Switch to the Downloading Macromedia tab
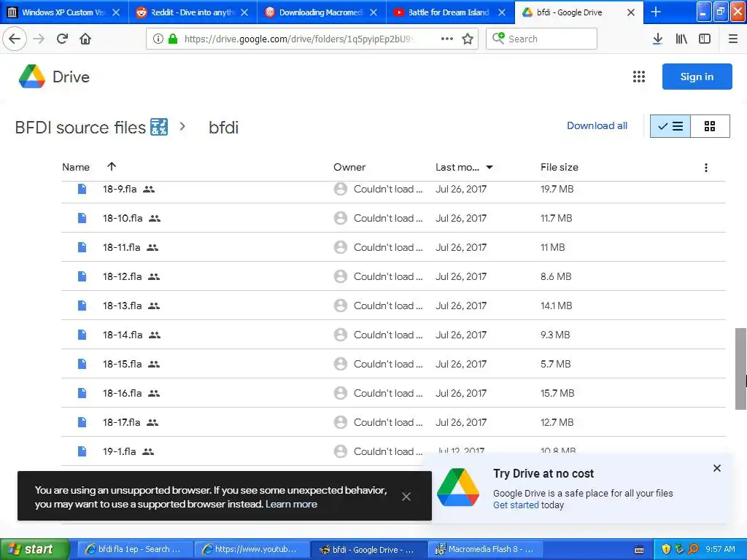 point(321,12)
